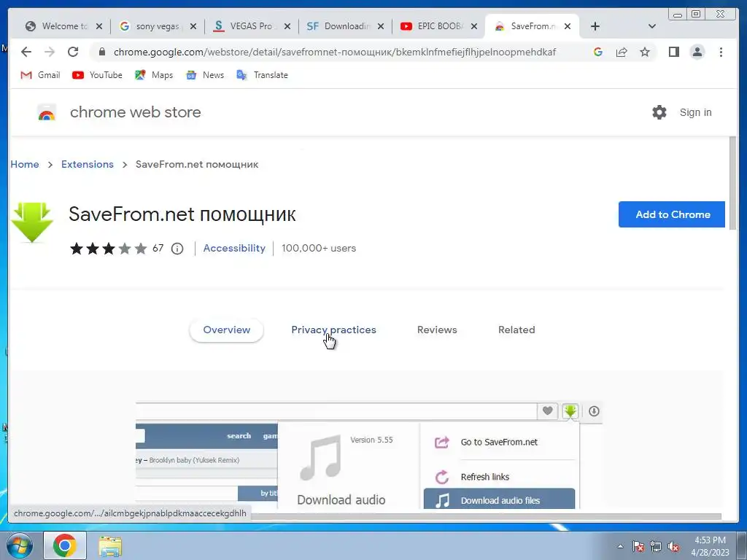Click the SaveFrom.net green arrow logo
This screenshot has width=747, height=560.
coord(32,222)
